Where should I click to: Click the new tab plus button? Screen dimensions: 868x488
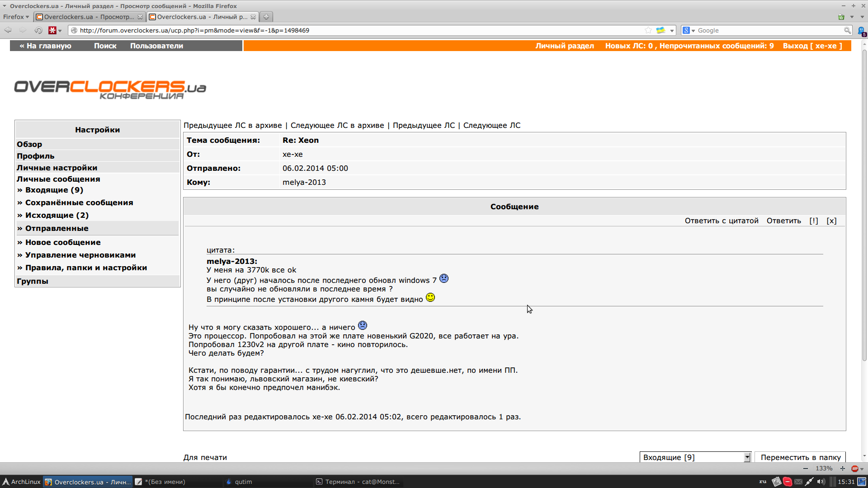click(266, 17)
